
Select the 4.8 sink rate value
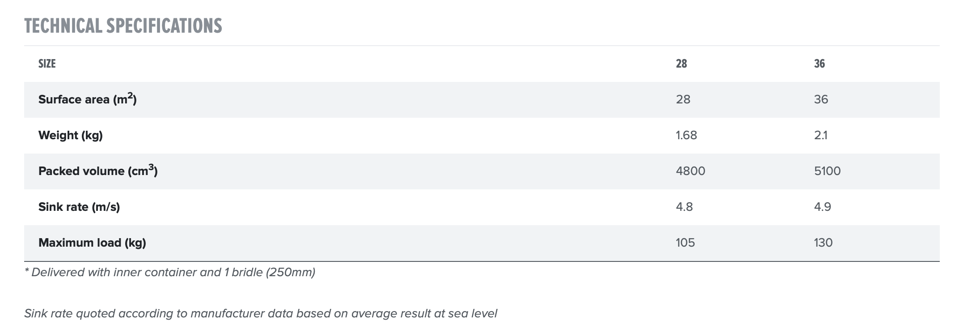point(684,207)
